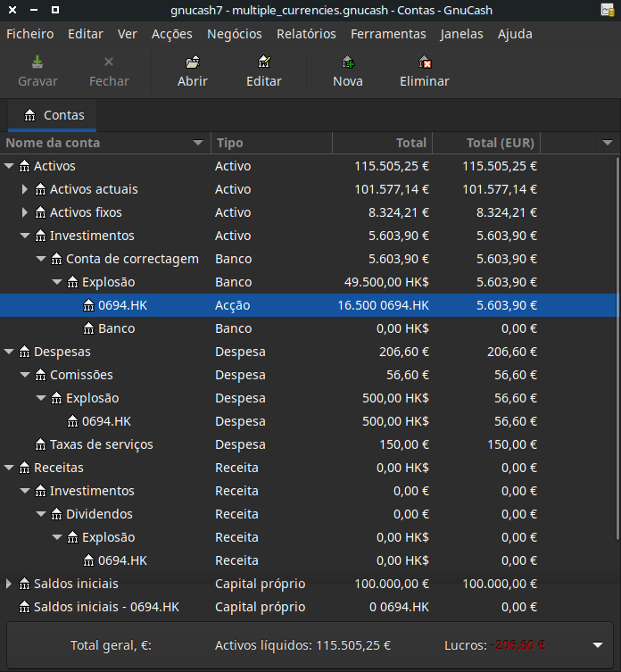The image size is (621, 672).
Task: Open the column chooser arrow in header
Action: point(608,143)
